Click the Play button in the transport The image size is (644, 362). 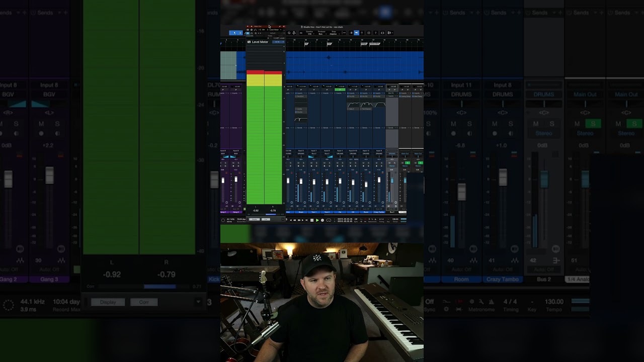[x=317, y=220]
